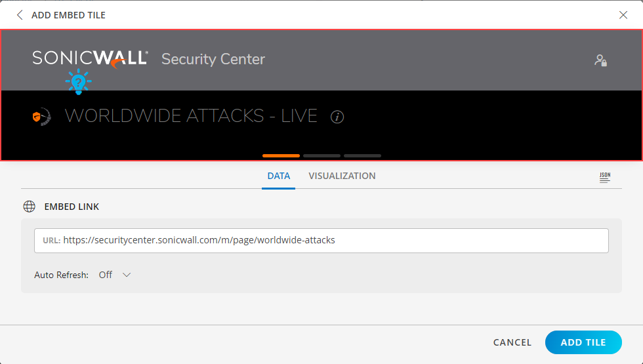
Task: Select the third carousel indicator bar
Action: pos(362,156)
